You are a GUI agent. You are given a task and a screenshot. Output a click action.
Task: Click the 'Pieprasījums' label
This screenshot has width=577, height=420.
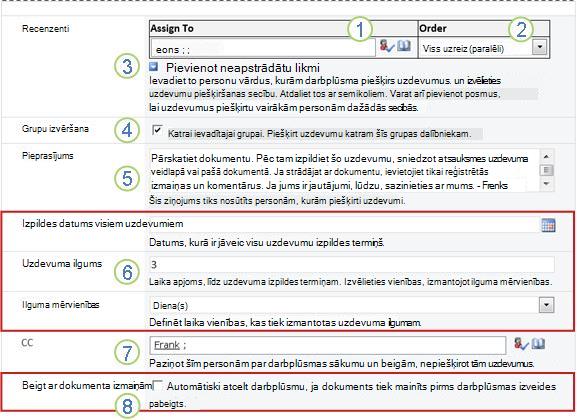coord(47,156)
